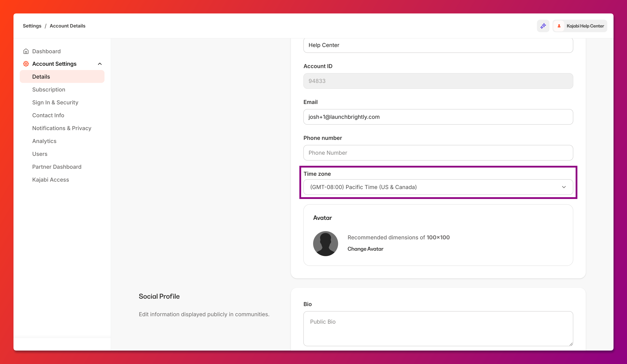Click the 'Bio' field label

tap(307, 304)
